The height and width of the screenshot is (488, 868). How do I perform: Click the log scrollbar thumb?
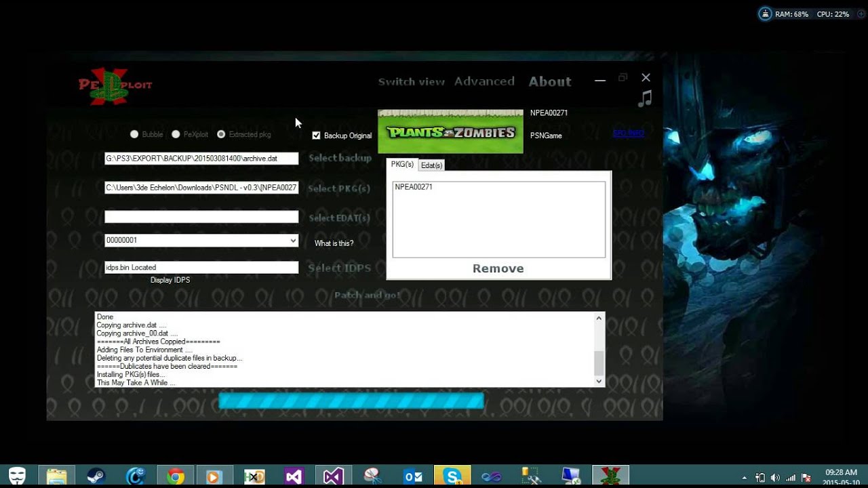pos(599,363)
